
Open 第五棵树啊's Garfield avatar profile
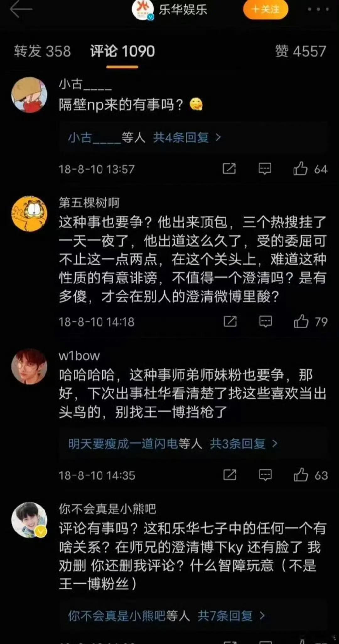click(30, 214)
